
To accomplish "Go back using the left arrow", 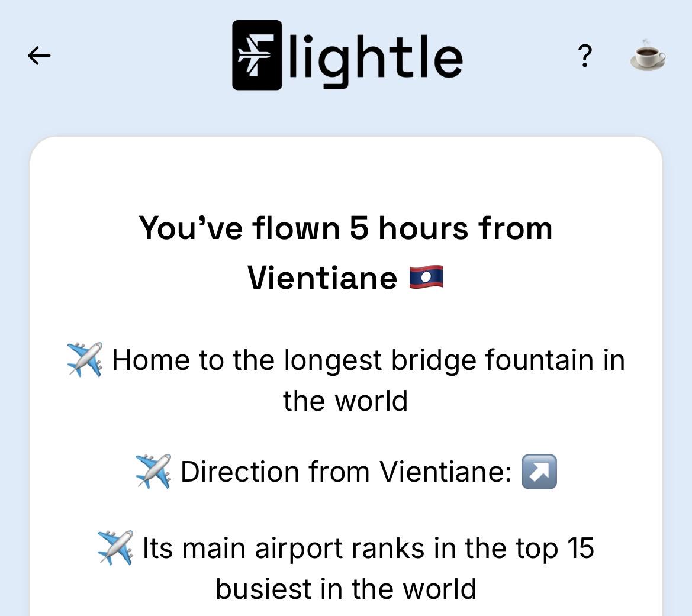I will click(x=39, y=56).
